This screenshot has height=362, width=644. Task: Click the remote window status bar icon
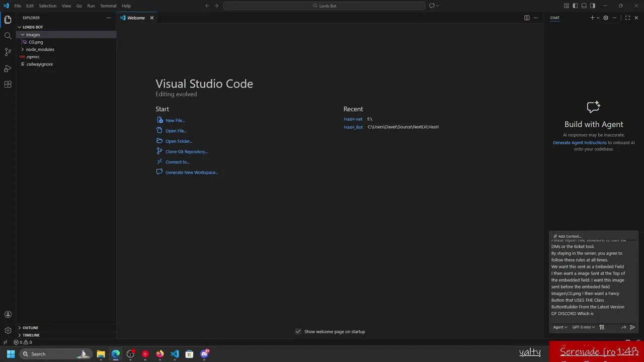click(x=5, y=342)
